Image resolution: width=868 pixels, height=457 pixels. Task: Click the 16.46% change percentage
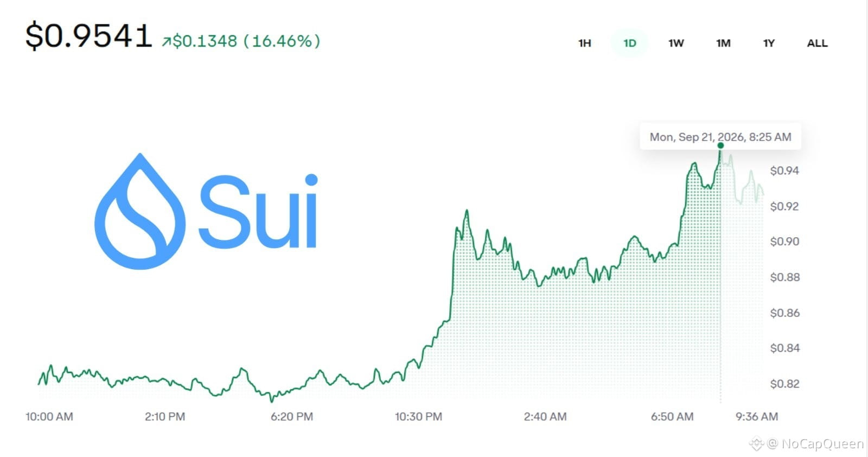pyautogui.click(x=282, y=41)
